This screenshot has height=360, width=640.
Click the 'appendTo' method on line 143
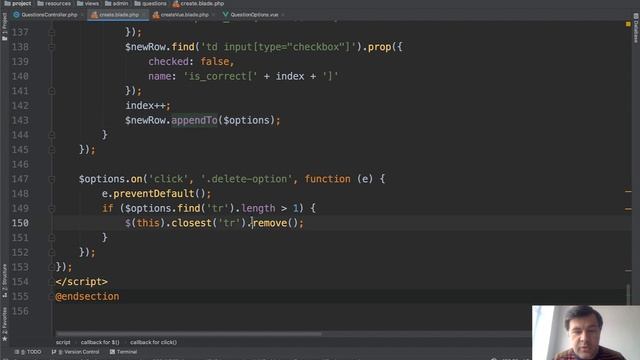(x=194, y=120)
